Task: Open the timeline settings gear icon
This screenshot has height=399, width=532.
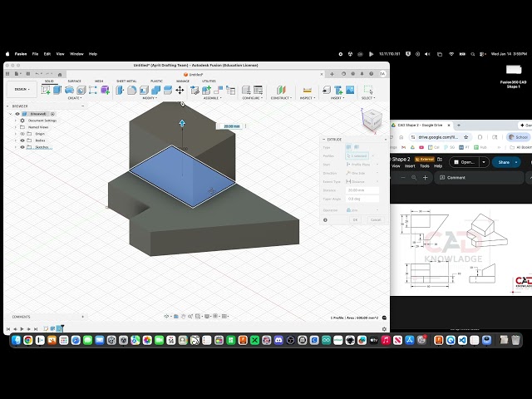Action: click(x=384, y=329)
